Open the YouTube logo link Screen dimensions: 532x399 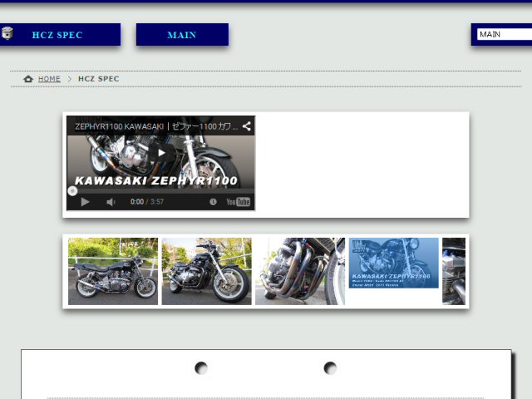(x=239, y=202)
